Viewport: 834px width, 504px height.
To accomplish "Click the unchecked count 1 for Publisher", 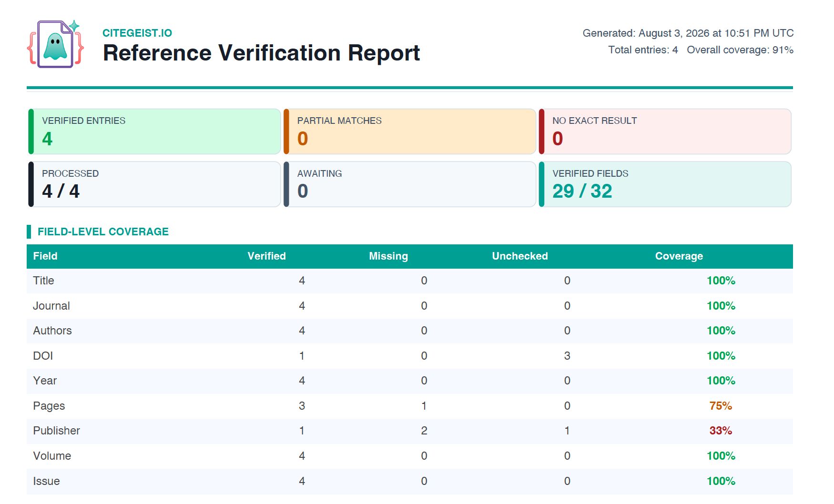I will (567, 431).
